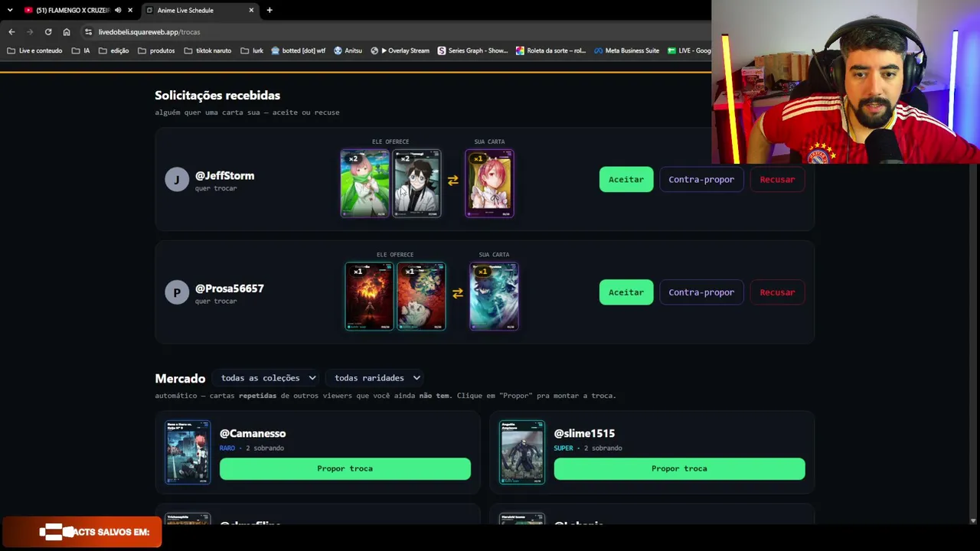Close the Anime Live Schedule tab
This screenshot has width=980, height=551.
tap(251, 10)
